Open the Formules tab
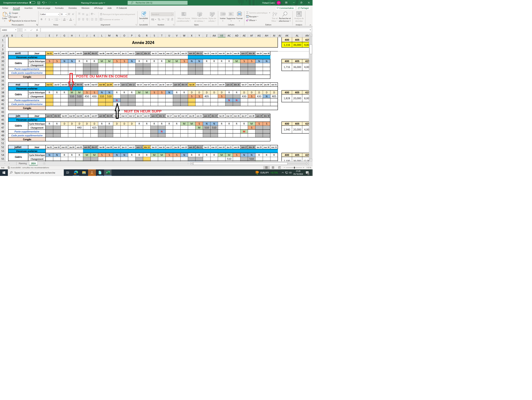 59,8
